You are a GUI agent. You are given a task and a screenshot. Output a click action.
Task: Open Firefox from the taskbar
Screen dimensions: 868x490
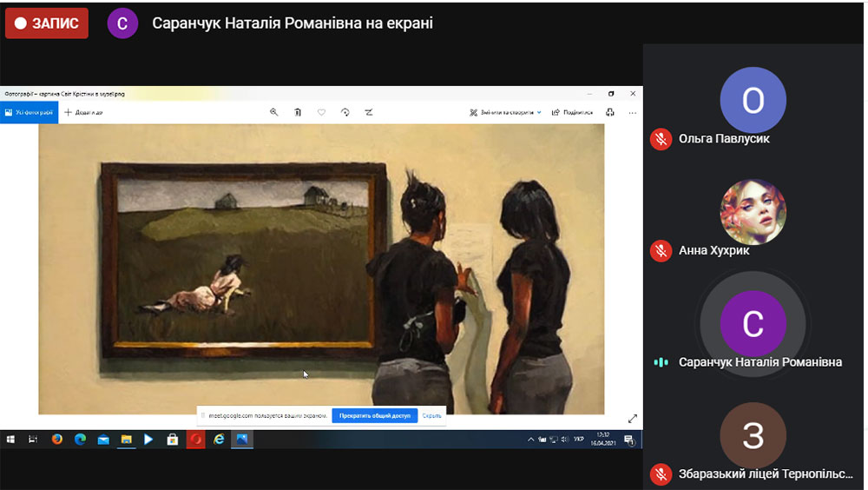[x=57, y=440]
